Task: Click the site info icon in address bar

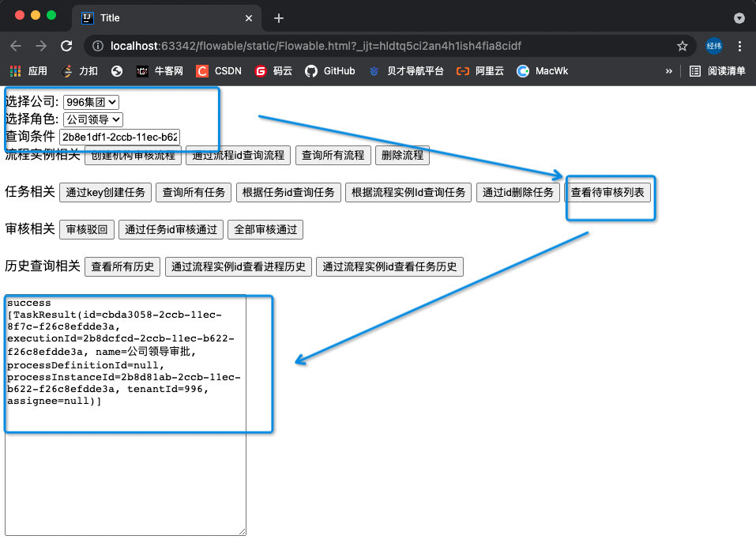Action: (98, 46)
